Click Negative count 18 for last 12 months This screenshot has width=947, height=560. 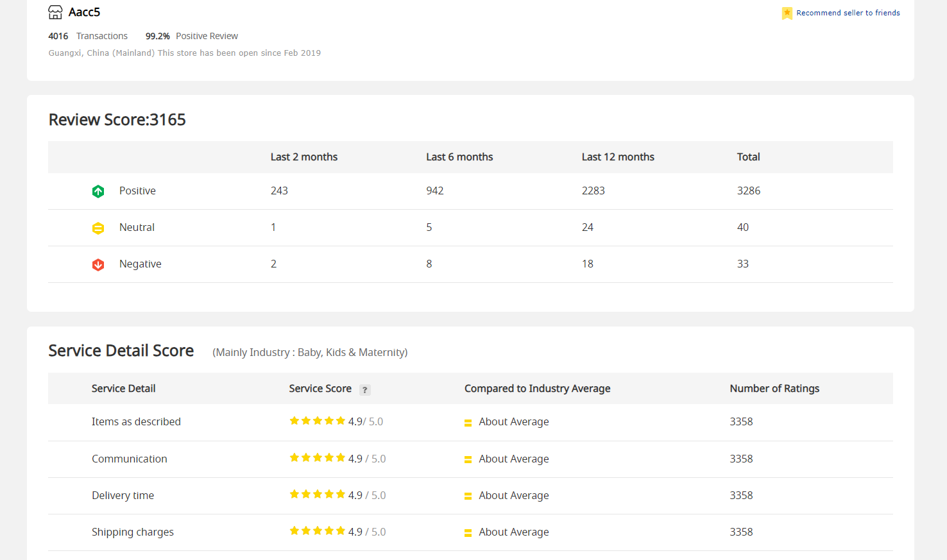(588, 264)
